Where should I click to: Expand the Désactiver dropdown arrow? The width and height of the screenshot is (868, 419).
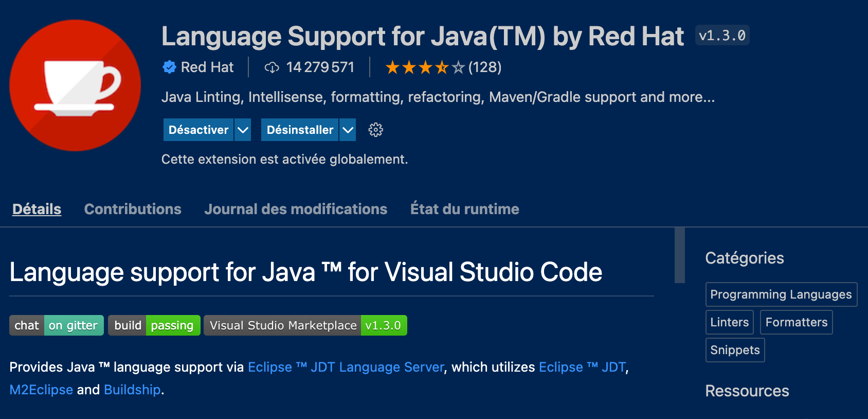[243, 130]
